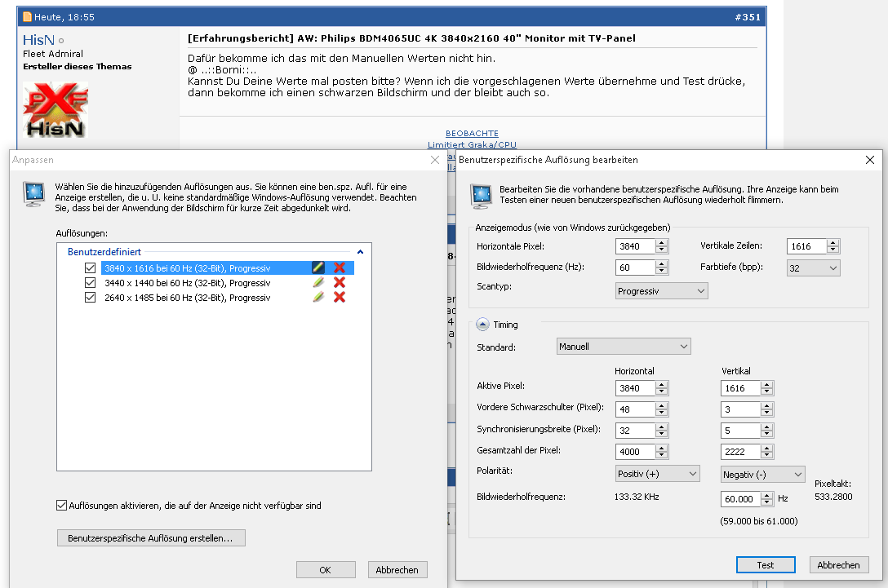888x588 pixels.
Task: Edit the 3440 x 1440 resolution pencil icon
Action: pyautogui.click(x=318, y=282)
